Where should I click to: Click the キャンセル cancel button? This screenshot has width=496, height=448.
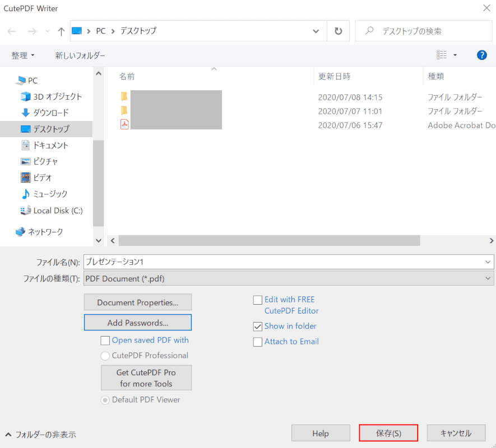coord(456,433)
